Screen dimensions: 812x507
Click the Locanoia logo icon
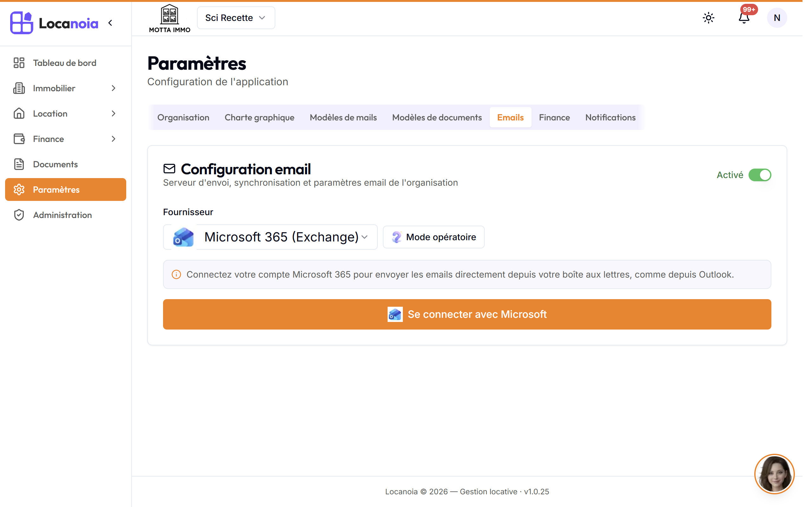pyautogui.click(x=22, y=23)
